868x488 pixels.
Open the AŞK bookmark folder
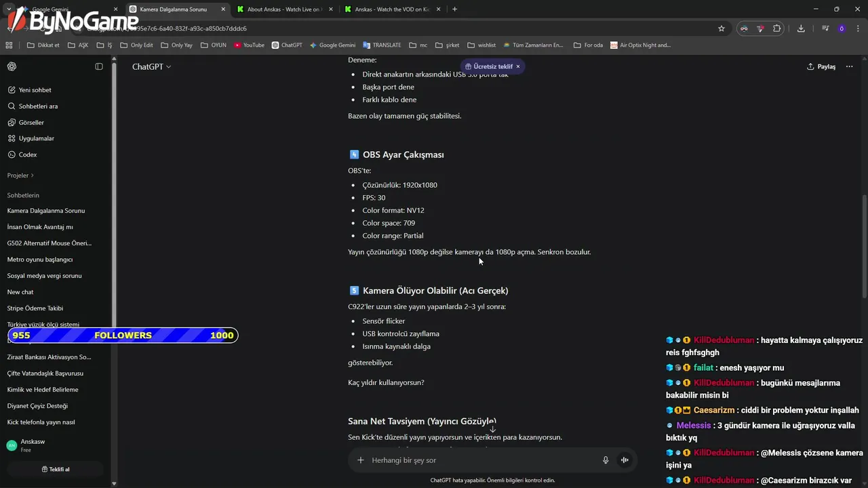(x=77, y=45)
